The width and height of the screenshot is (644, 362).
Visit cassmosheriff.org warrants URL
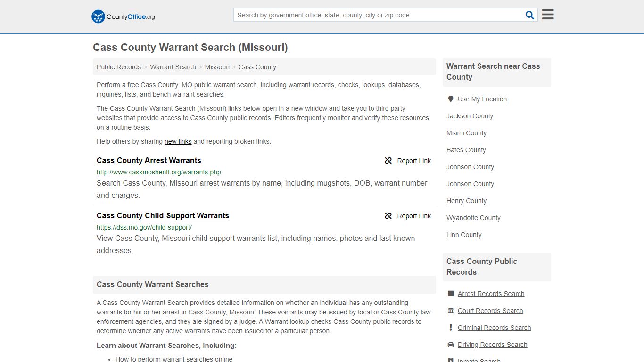click(x=159, y=172)
